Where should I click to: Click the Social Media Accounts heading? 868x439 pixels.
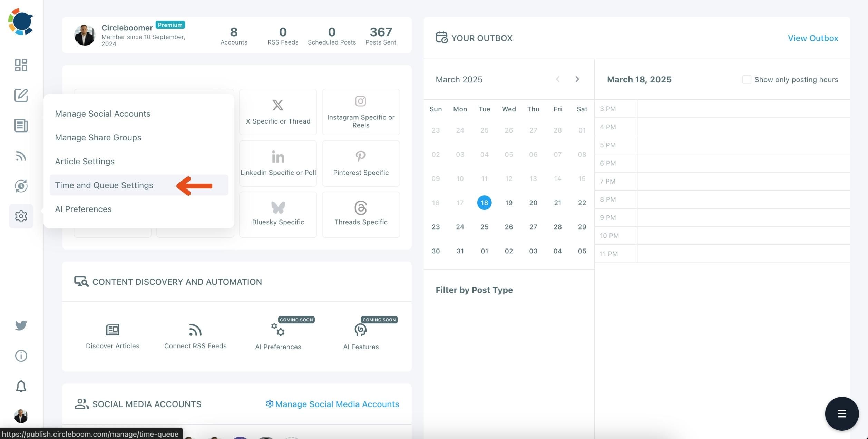click(147, 404)
